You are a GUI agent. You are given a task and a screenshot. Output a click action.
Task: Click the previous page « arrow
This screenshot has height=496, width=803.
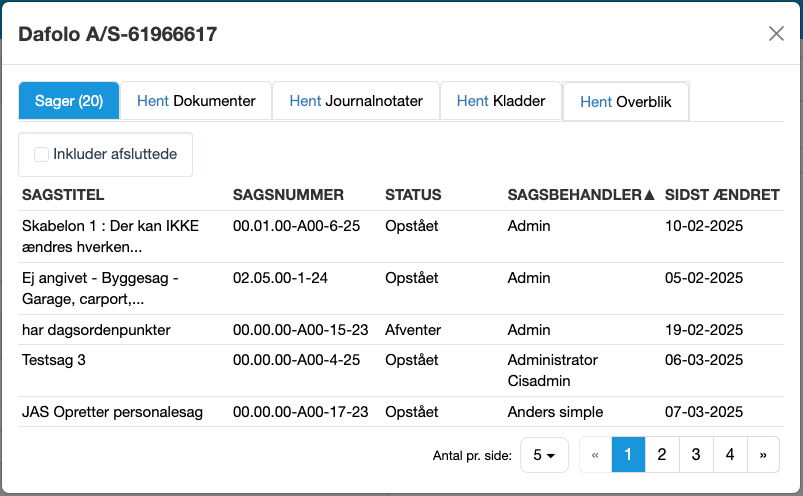[x=595, y=455]
